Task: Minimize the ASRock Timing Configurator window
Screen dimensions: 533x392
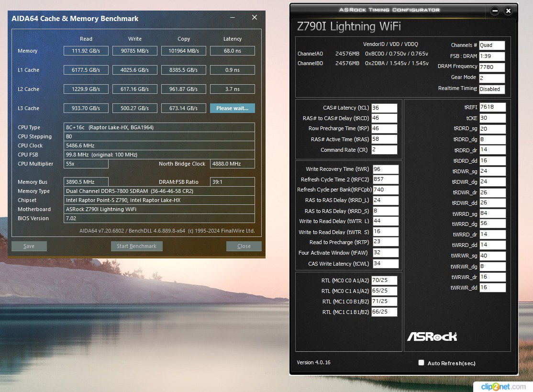Action: 495,11
